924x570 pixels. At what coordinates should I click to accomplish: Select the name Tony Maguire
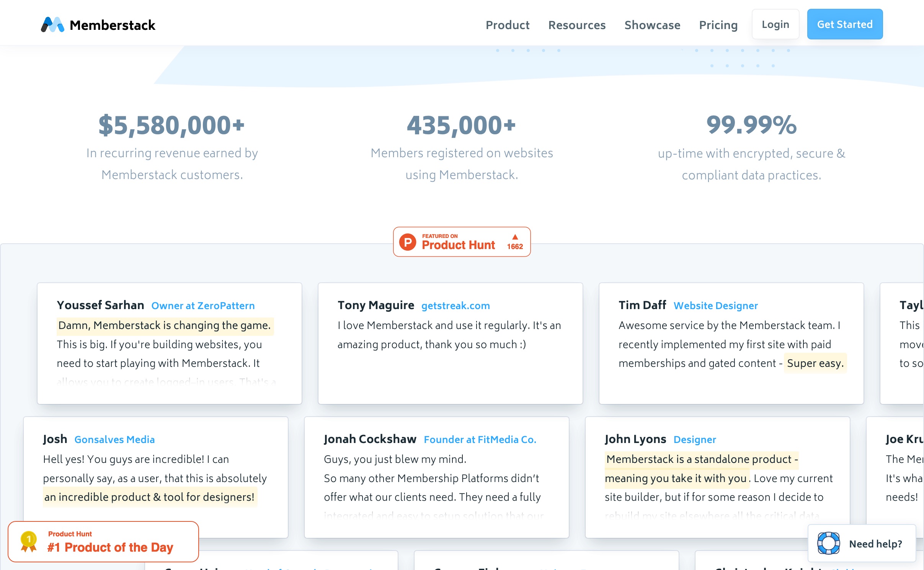pos(376,305)
